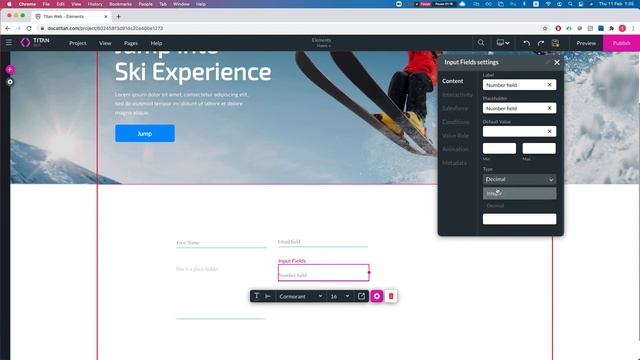
Task: Click the Preview button
Action: (x=586, y=43)
